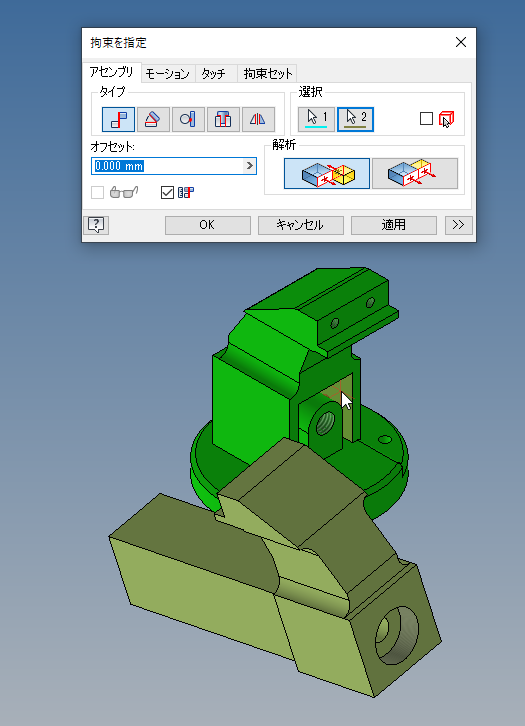
Task: Switch to the アセンブリ tab
Action: pyautogui.click(x=112, y=73)
